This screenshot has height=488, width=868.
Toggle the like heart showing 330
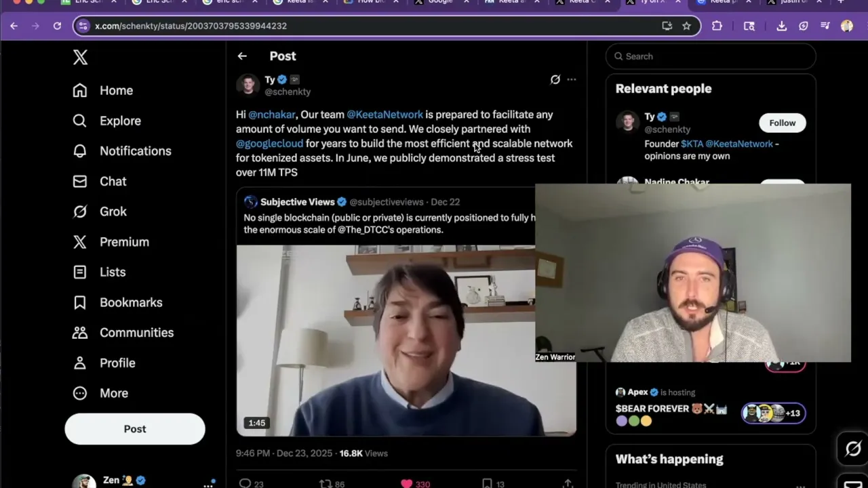click(x=415, y=483)
